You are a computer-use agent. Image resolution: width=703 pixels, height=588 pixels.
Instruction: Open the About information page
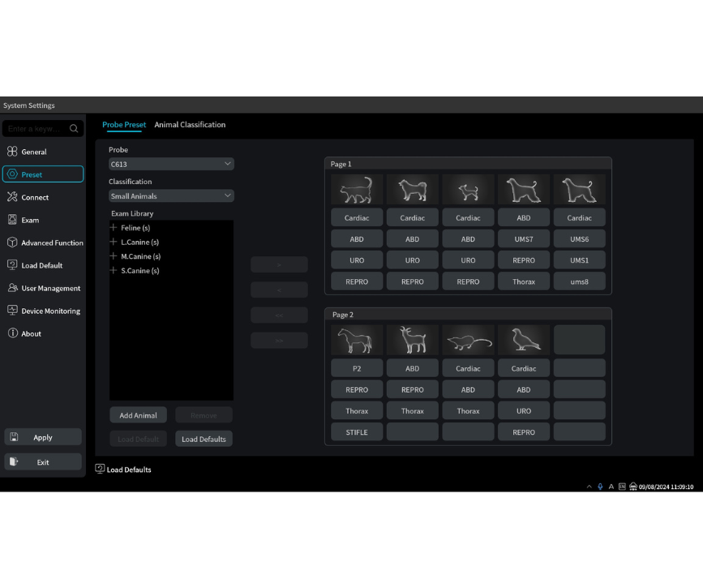pyautogui.click(x=31, y=333)
